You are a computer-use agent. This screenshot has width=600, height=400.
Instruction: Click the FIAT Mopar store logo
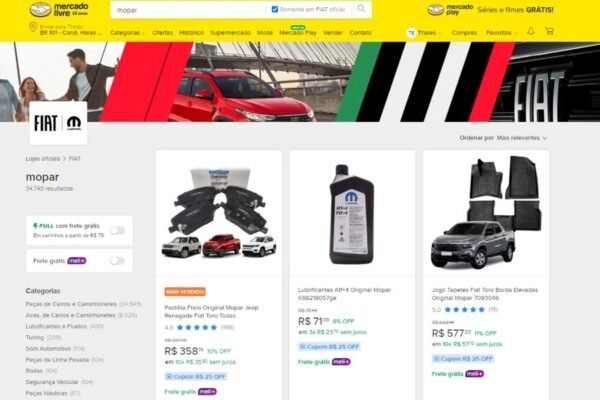click(x=58, y=123)
